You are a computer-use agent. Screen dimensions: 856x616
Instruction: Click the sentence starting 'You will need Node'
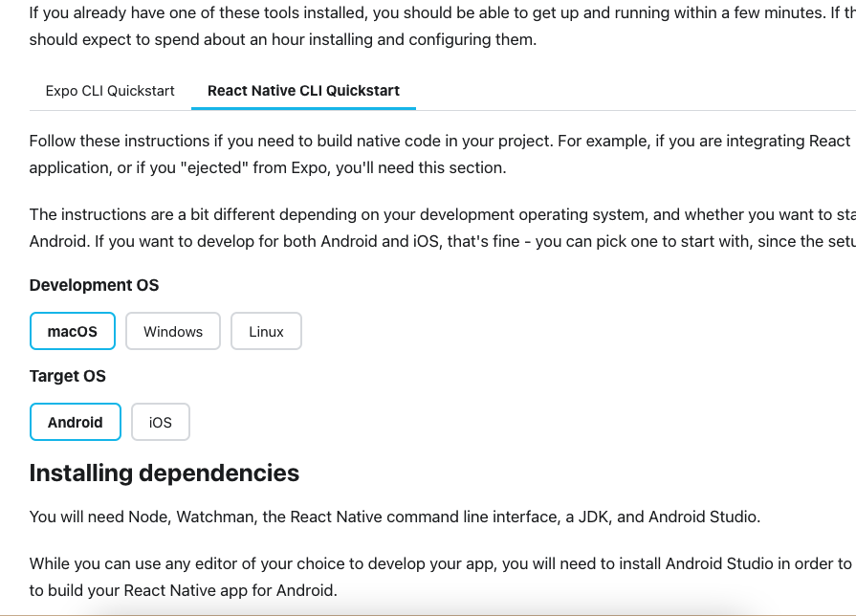pyautogui.click(x=381, y=517)
